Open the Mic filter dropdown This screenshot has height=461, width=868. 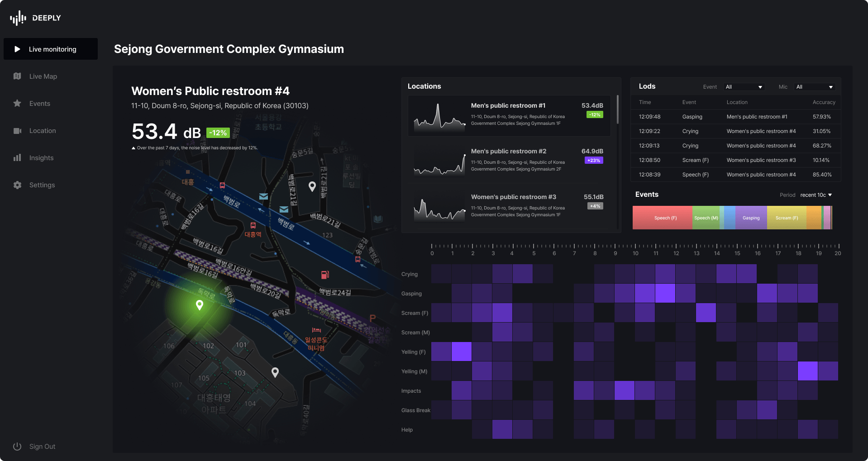tap(814, 87)
